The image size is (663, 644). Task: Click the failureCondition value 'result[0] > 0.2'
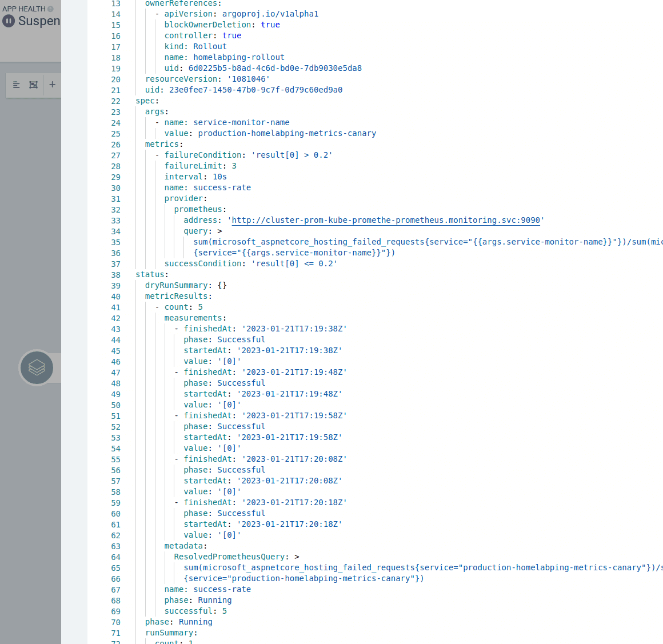pyautogui.click(x=291, y=155)
